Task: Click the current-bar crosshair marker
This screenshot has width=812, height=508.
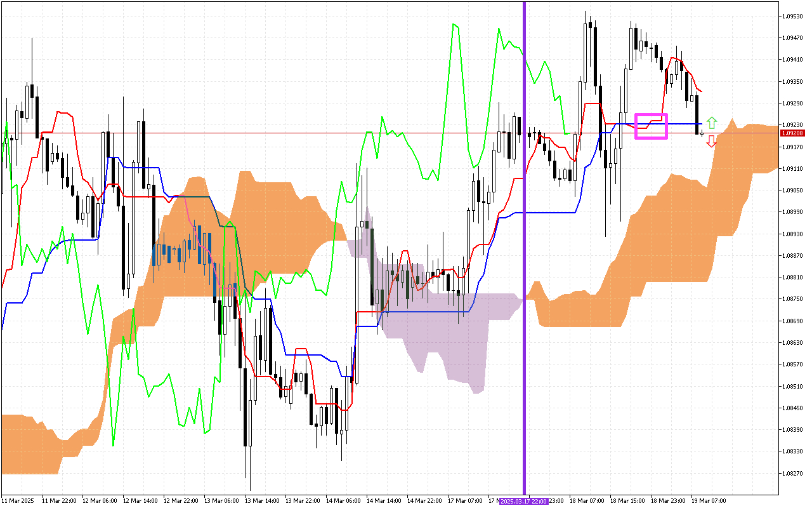Action: tap(702, 133)
